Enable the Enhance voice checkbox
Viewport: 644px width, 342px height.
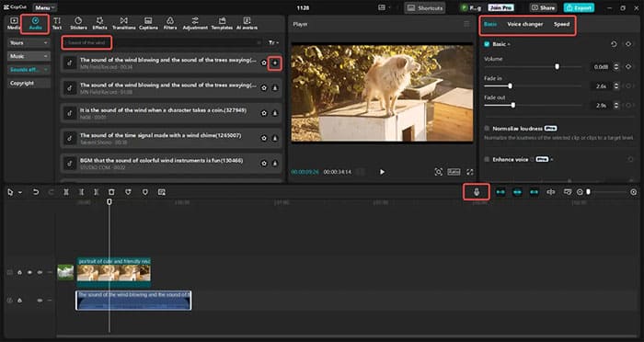coord(487,159)
